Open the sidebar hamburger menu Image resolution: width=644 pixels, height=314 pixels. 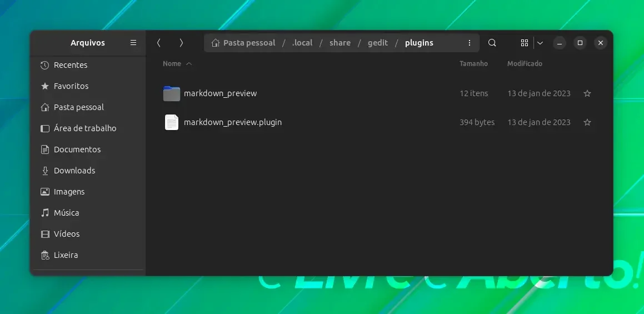[133, 43]
